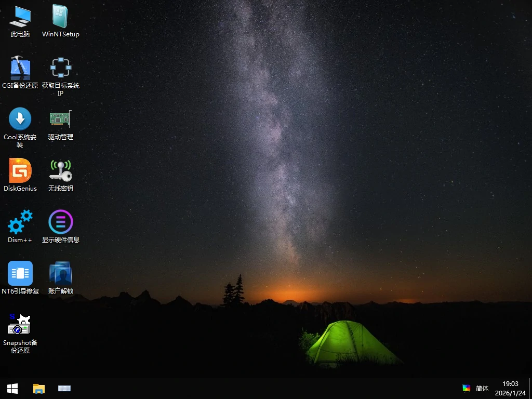The width and height of the screenshot is (532, 399).
Task: Click the 驱动管理 card icon
Action: [60, 119]
